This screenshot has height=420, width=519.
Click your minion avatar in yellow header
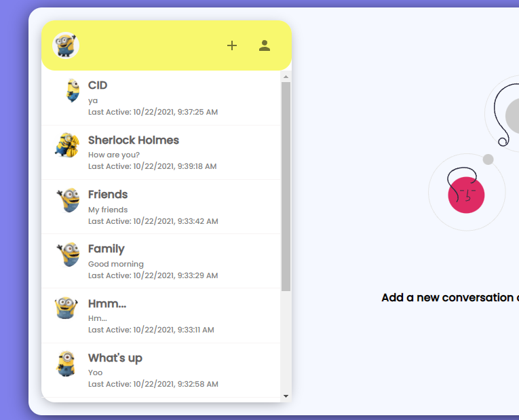[x=66, y=45]
